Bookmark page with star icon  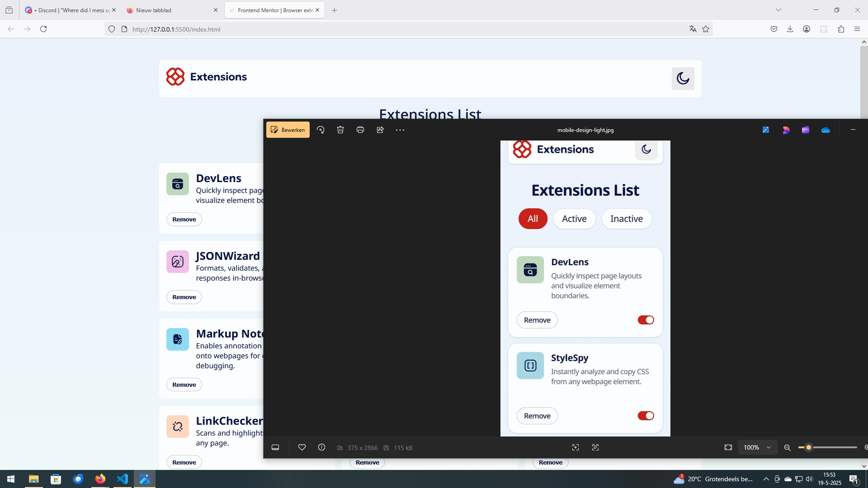(x=706, y=29)
